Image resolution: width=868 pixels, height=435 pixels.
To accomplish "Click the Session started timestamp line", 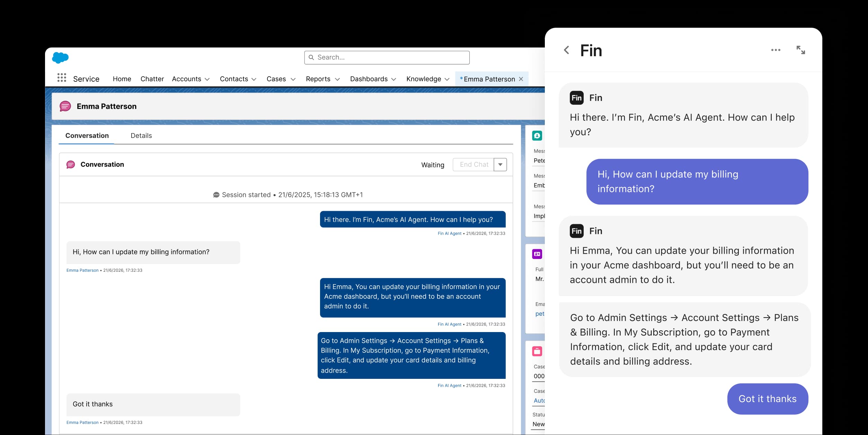I will pyautogui.click(x=288, y=195).
